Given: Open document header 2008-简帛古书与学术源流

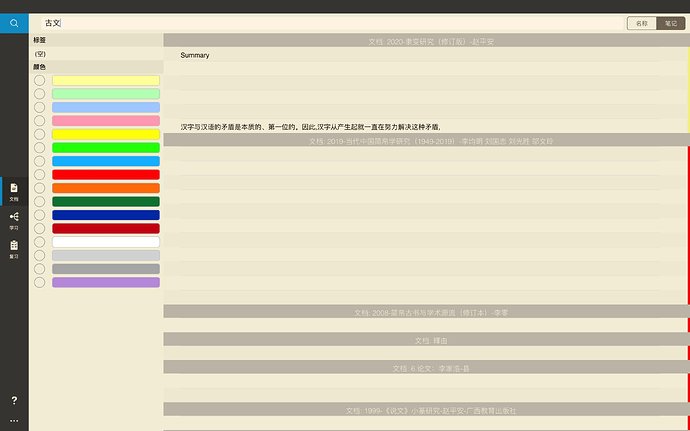Looking at the screenshot, I should tap(426, 312).
